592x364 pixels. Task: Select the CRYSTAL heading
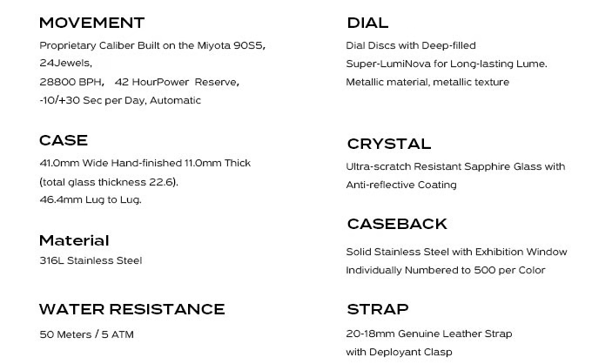pyautogui.click(x=389, y=144)
